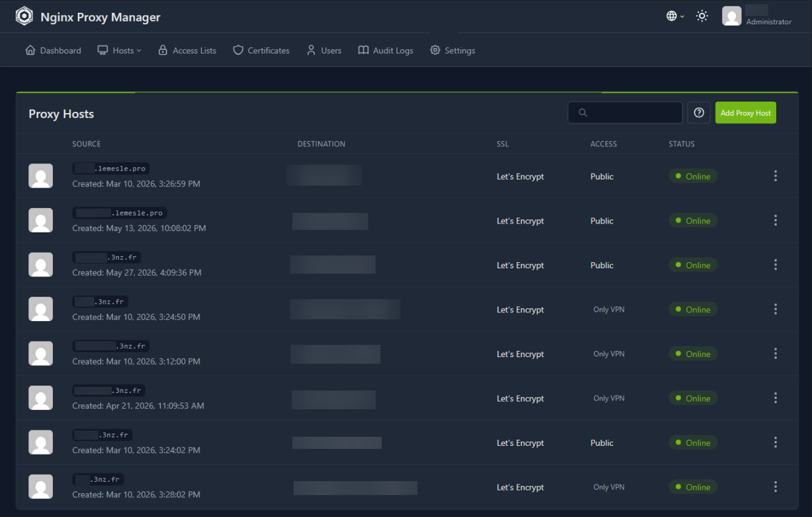
Task: Focus the proxy hosts search field
Action: click(x=625, y=113)
